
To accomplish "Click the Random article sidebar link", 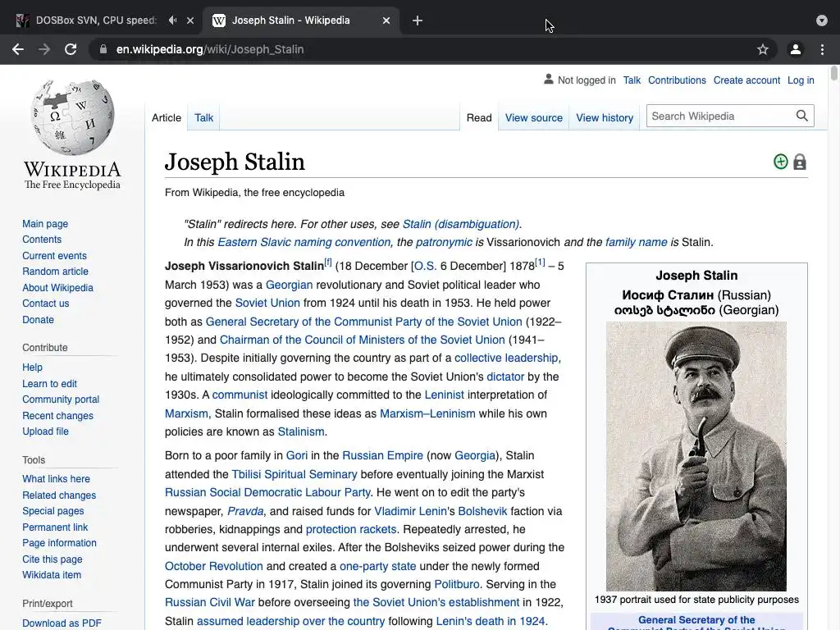I will pos(55,271).
